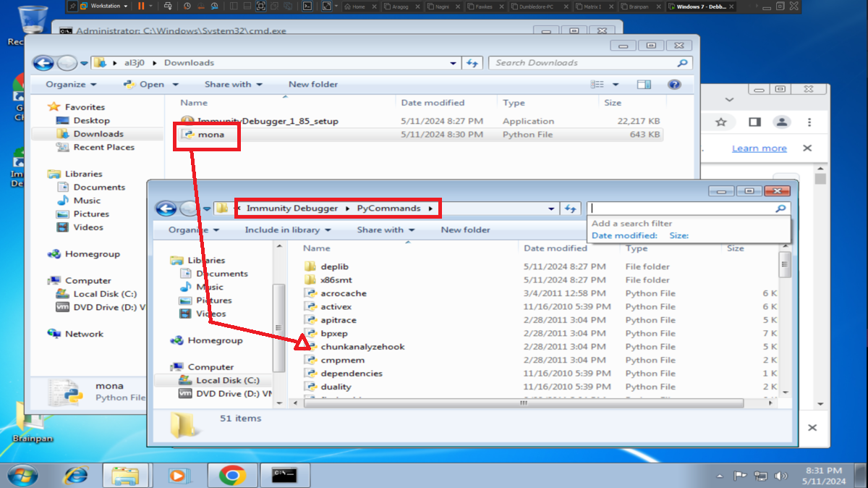
Task: Open Windows Explorer from taskbar
Action: 125,476
